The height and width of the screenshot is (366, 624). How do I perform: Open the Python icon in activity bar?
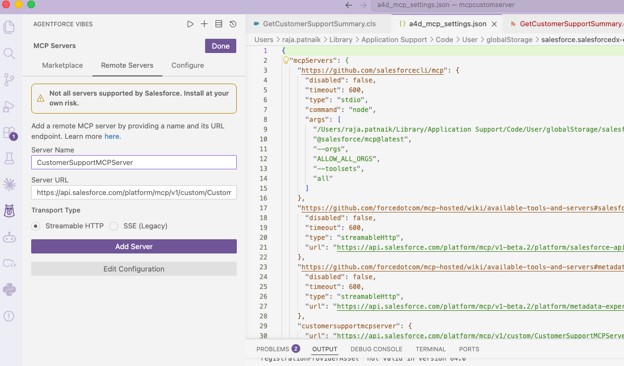pos(9,289)
